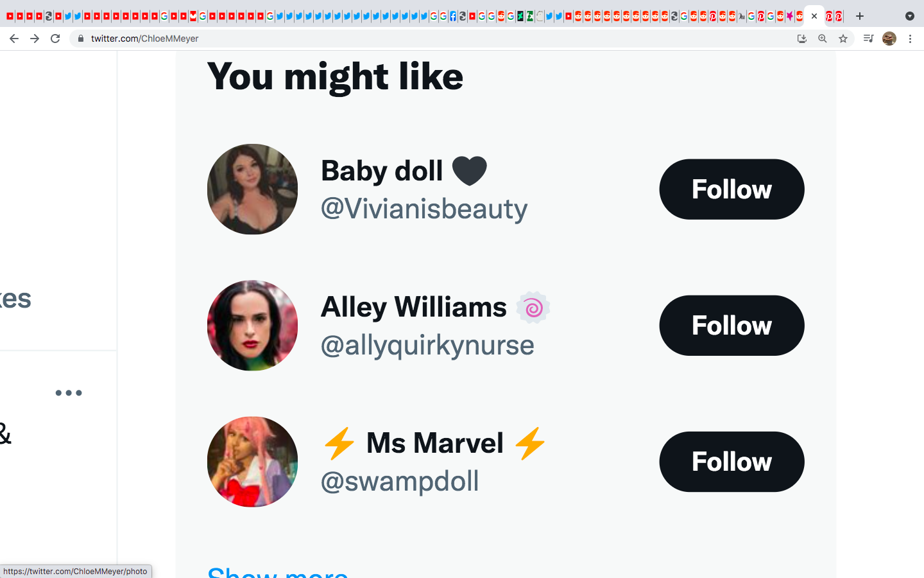
Task: Follow Ms Marvel @swampdoll
Action: [732, 462]
